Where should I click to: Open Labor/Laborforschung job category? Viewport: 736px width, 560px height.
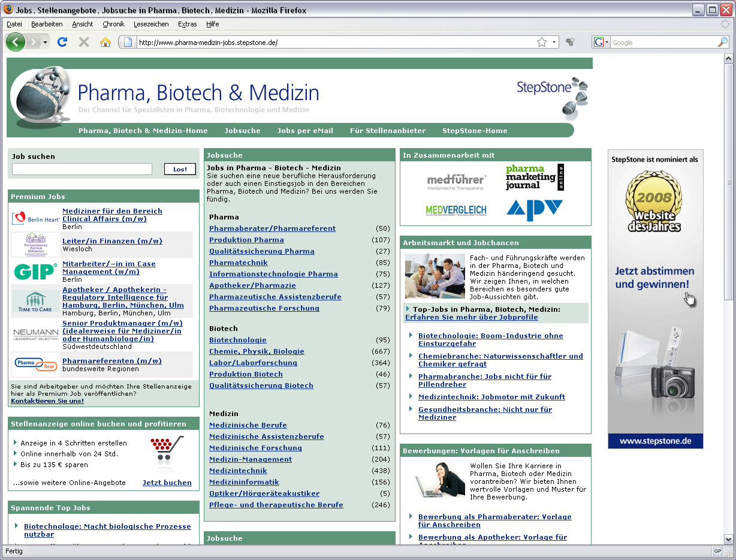(253, 363)
